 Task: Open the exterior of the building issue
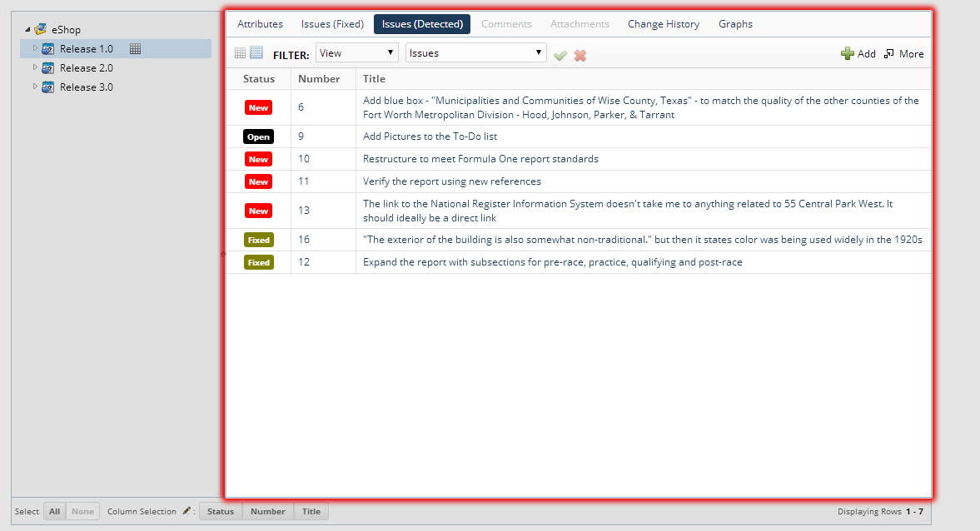tap(643, 239)
